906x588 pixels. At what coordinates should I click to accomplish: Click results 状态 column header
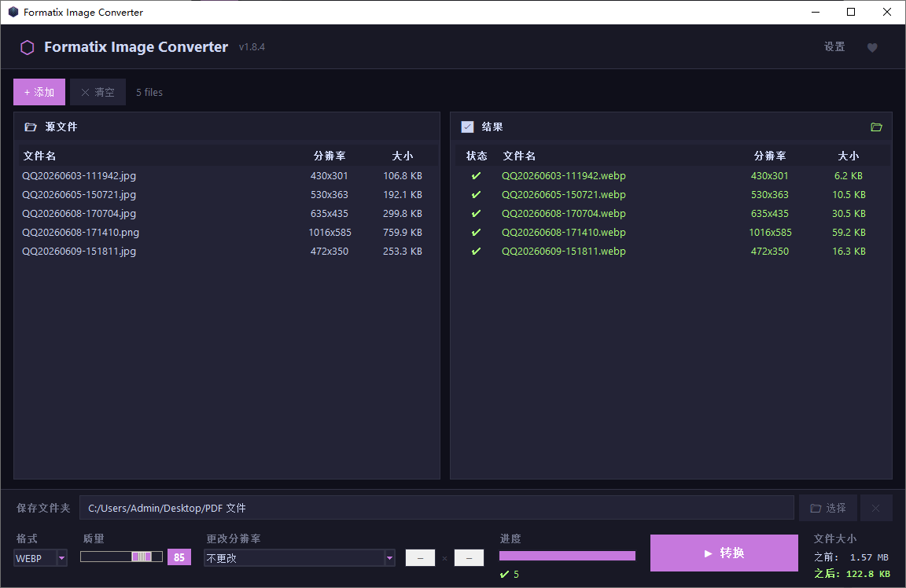tap(477, 156)
